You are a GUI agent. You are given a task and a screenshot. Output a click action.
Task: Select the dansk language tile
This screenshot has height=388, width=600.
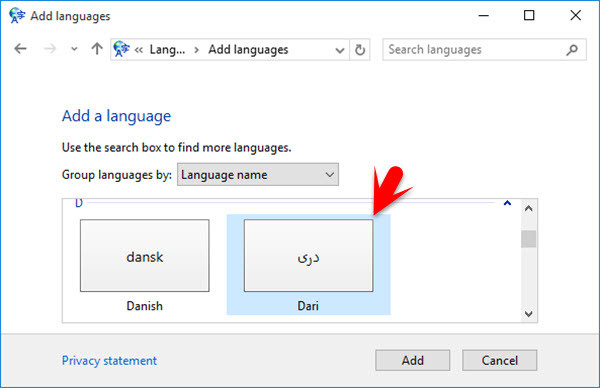tap(145, 256)
